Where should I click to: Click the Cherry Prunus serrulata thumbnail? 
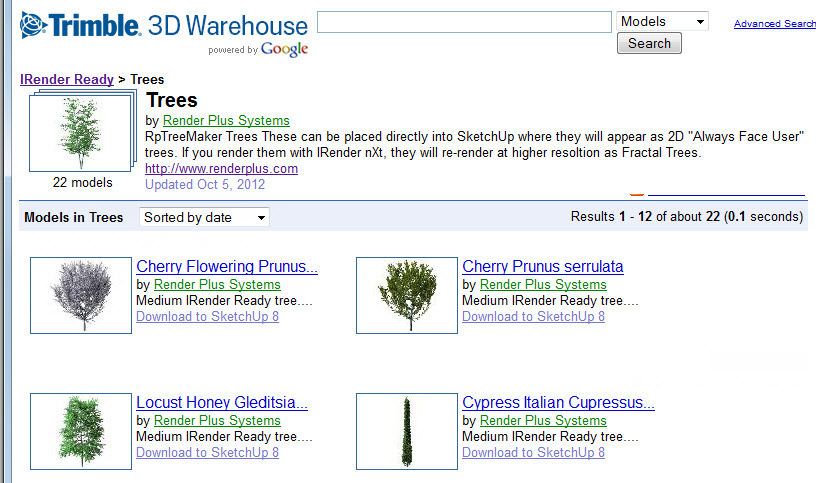[406, 295]
